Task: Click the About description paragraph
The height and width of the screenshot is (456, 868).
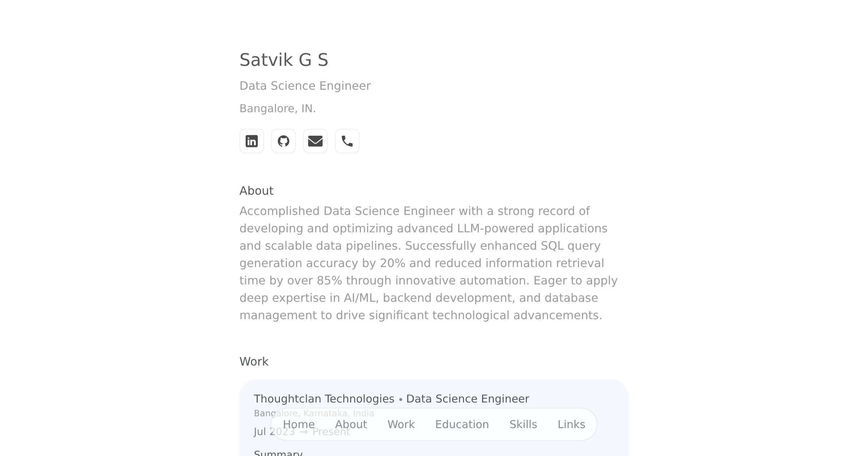Action: pos(429,263)
